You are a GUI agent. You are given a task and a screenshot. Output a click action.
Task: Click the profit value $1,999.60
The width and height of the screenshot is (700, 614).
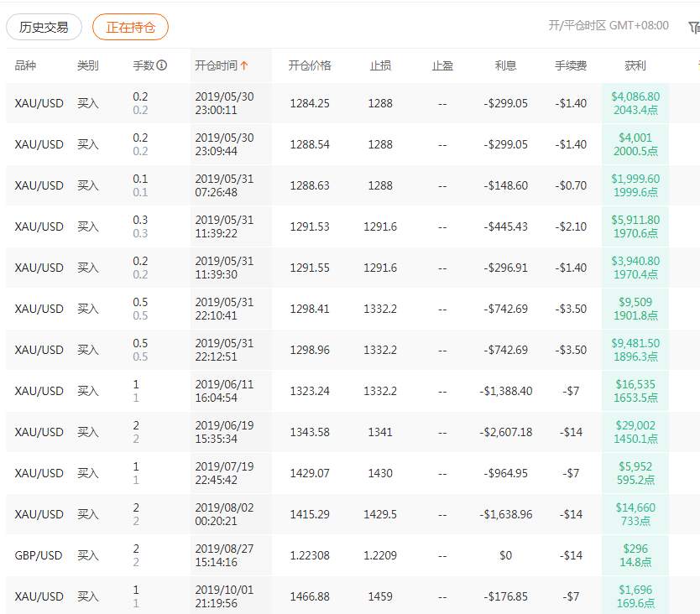tap(635, 179)
